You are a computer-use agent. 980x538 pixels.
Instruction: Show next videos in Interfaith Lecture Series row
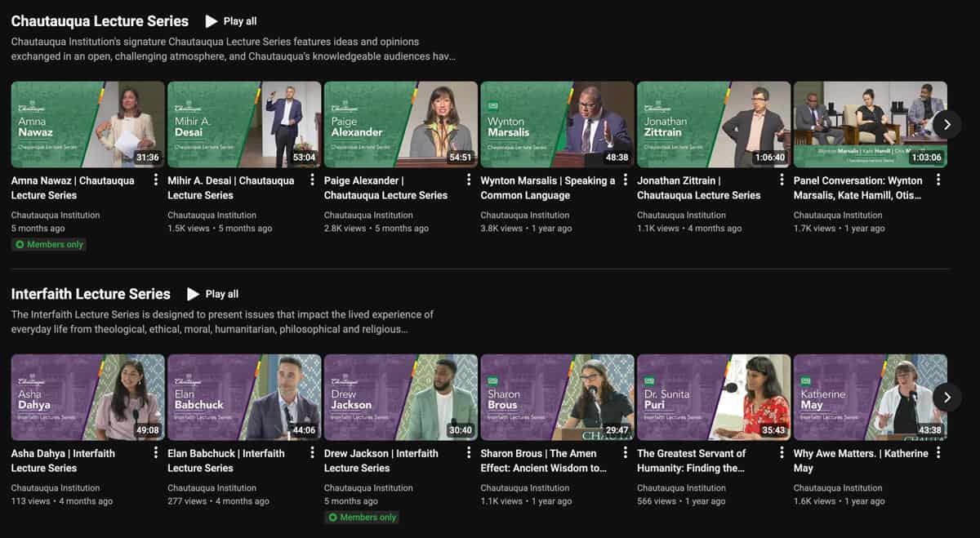[x=947, y=398]
